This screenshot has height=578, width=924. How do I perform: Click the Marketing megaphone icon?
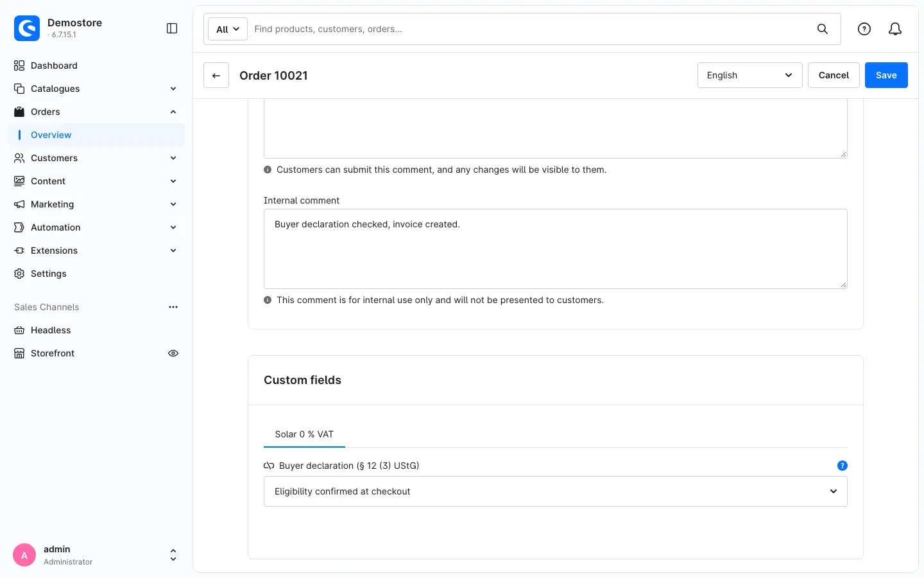[19, 204]
